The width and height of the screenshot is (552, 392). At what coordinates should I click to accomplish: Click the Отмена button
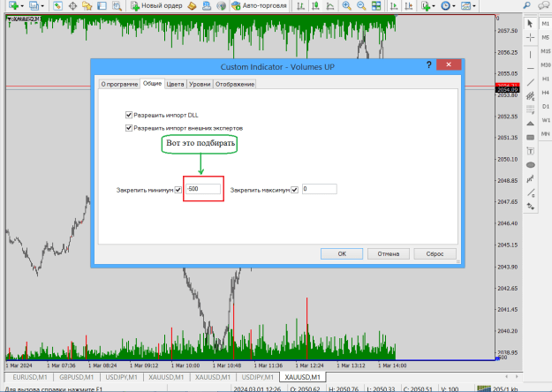[x=389, y=253]
